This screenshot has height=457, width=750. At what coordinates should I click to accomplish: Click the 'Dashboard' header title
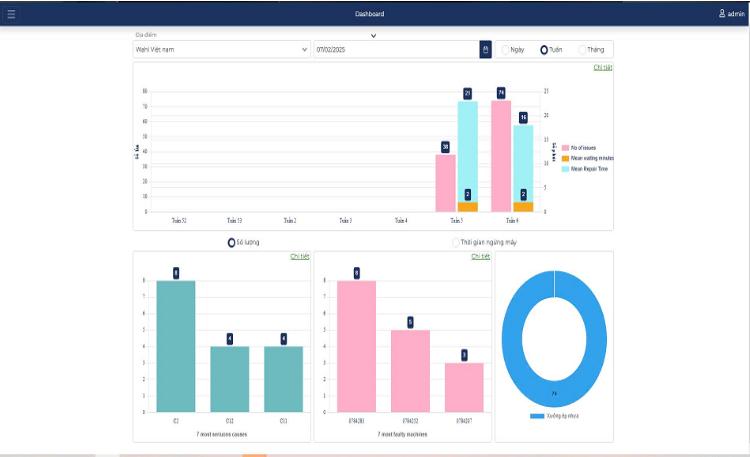(370, 14)
